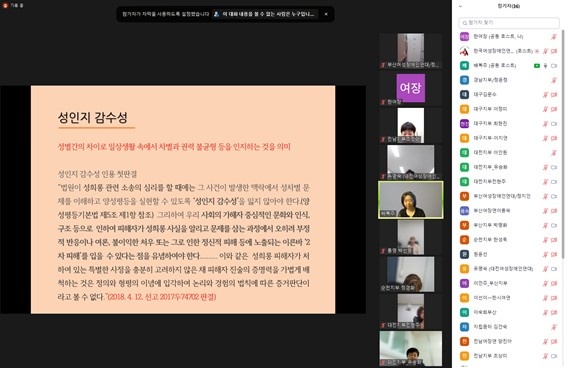Click the camera-off icon for 순천지부 한성옥
This screenshot has width=569, height=368.
tap(554, 240)
